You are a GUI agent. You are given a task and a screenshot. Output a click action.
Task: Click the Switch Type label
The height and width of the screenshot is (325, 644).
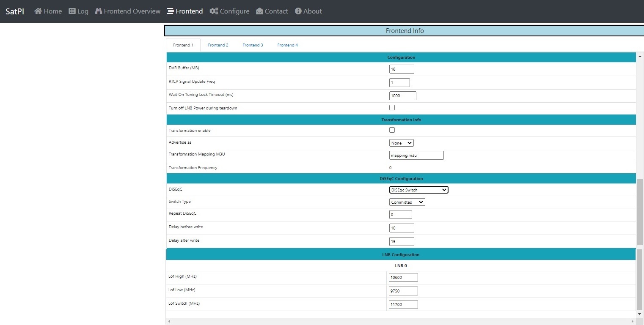click(180, 202)
